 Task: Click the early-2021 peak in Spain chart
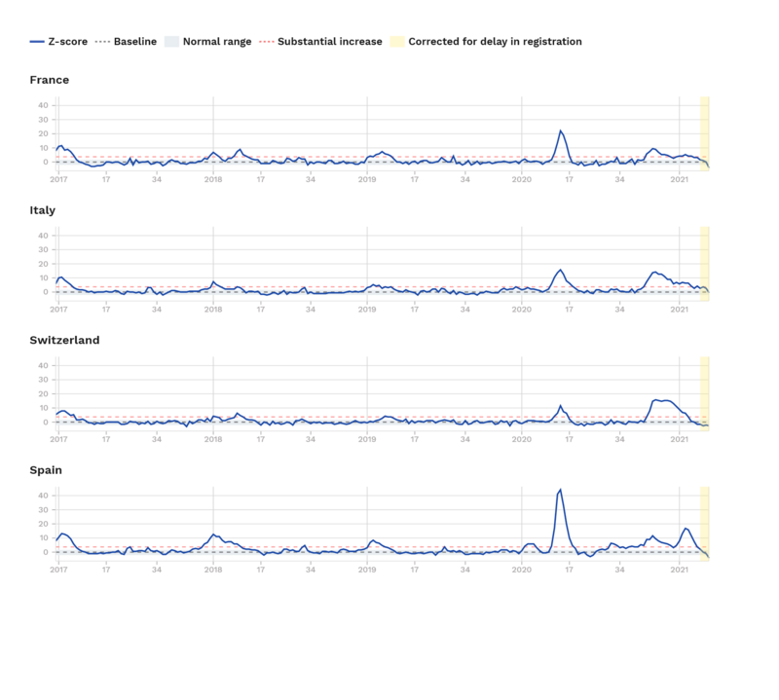tap(686, 529)
